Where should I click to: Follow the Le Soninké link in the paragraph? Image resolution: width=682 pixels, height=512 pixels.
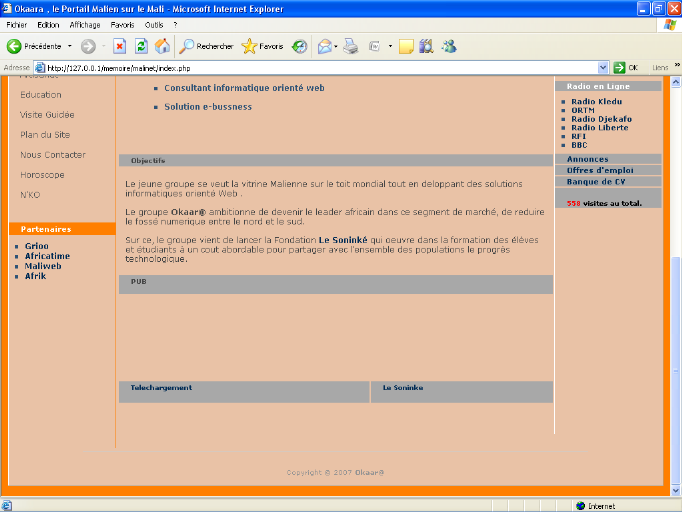[x=343, y=240]
